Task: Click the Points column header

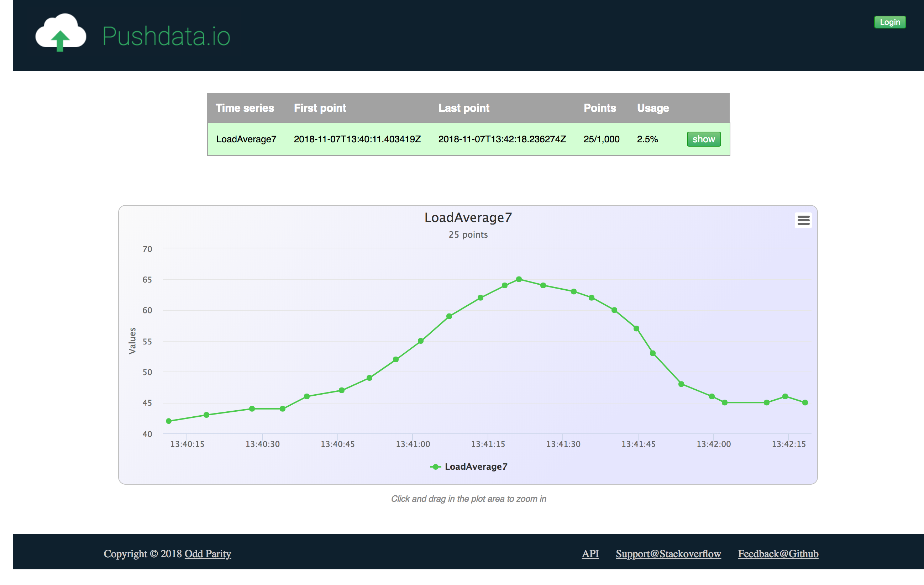Action: coord(600,108)
